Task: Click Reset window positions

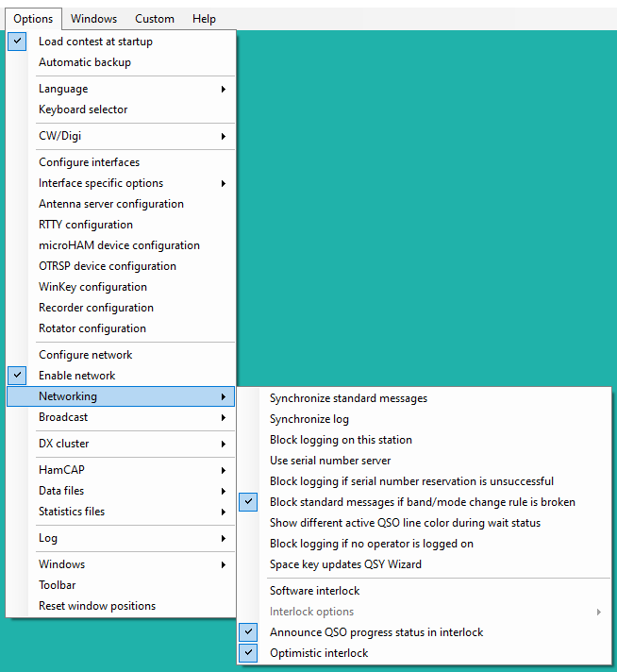Action: [121, 606]
